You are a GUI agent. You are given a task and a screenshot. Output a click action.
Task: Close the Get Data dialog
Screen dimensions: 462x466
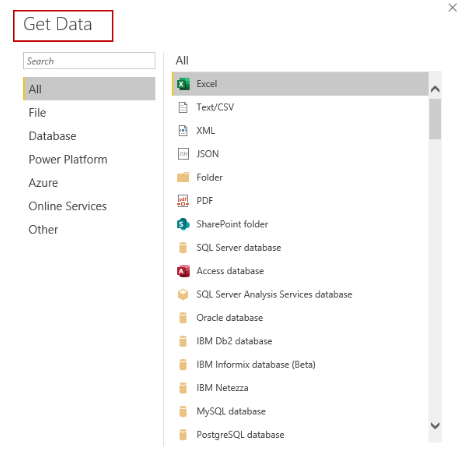pyautogui.click(x=452, y=8)
